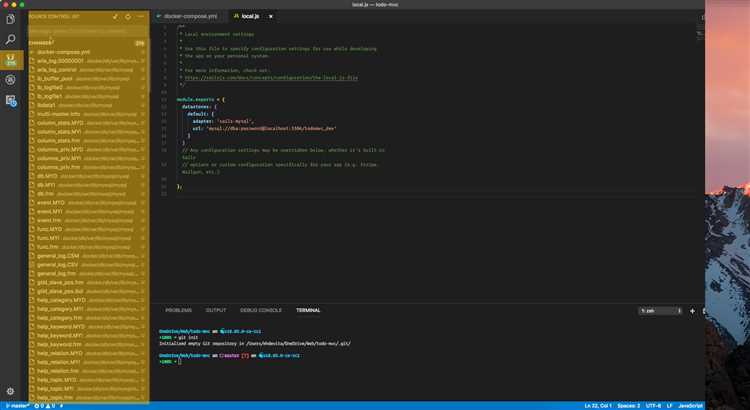
Task: Click into the commit message input box
Action: 88,31
